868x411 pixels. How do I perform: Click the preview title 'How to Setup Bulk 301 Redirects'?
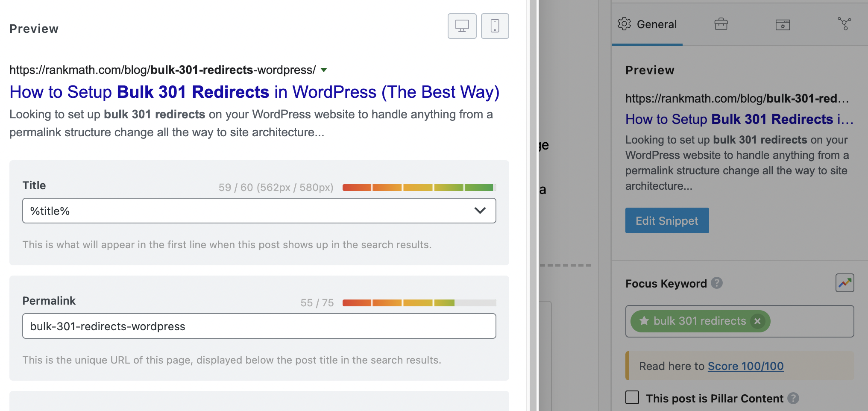coord(254,92)
